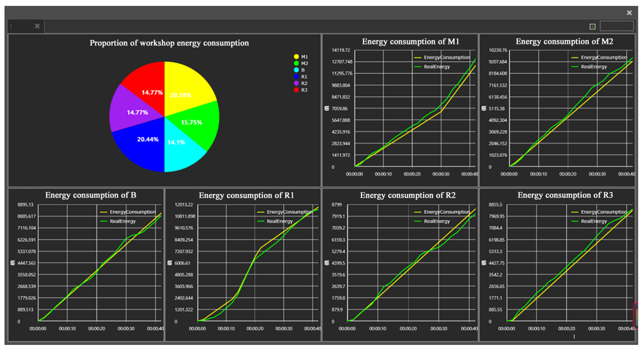Click the green M2 legend dot

coord(296,63)
